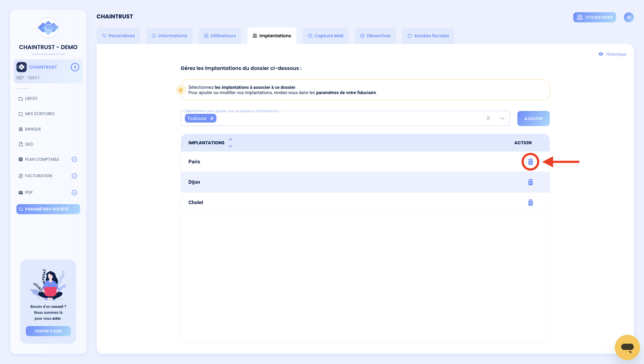Delete the Paris implantation via trash icon
The image size is (644, 364).
coord(530,162)
